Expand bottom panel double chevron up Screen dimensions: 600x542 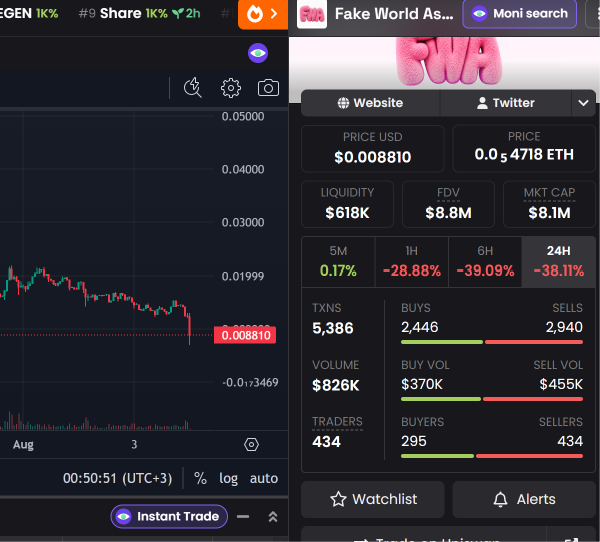tap(273, 517)
